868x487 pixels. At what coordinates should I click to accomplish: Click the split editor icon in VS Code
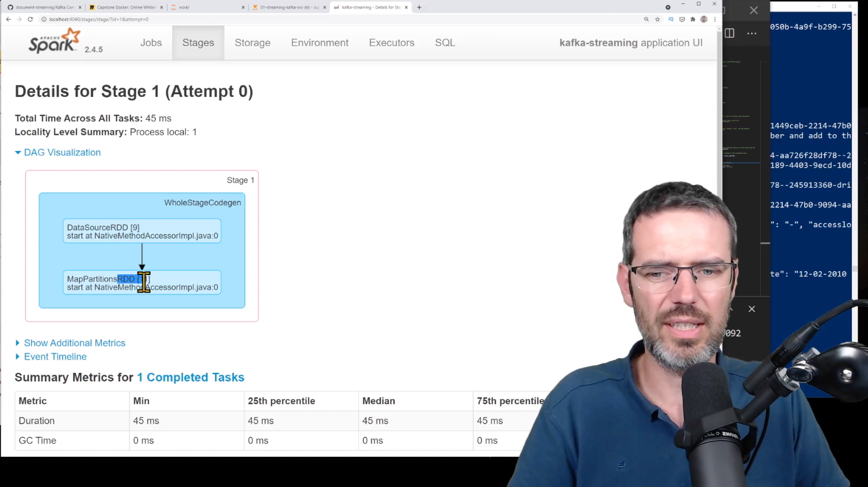(729, 33)
